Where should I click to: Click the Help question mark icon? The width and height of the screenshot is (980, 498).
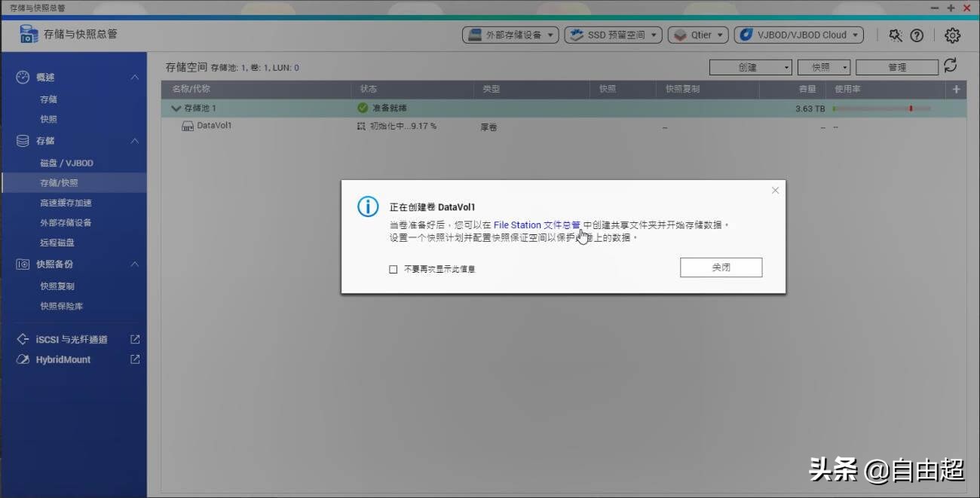pos(917,35)
